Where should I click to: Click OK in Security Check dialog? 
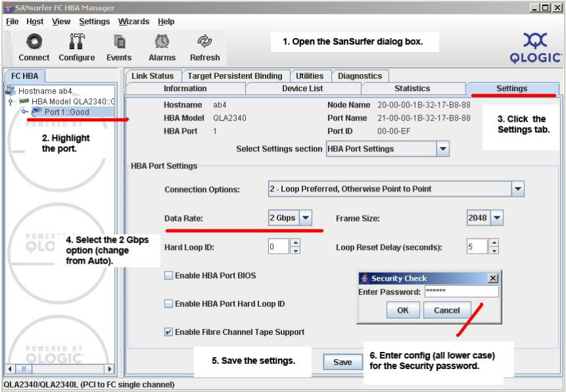point(403,310)
